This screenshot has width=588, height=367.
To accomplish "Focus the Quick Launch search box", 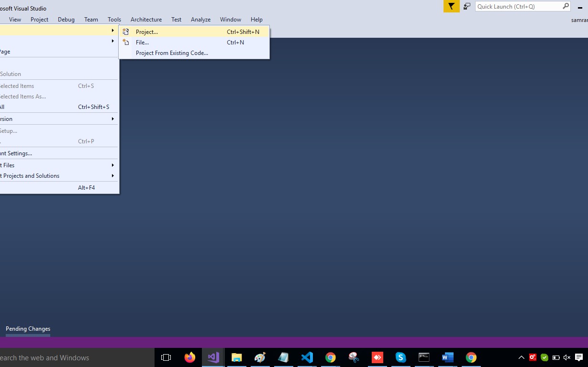I will tap(518, 6).
